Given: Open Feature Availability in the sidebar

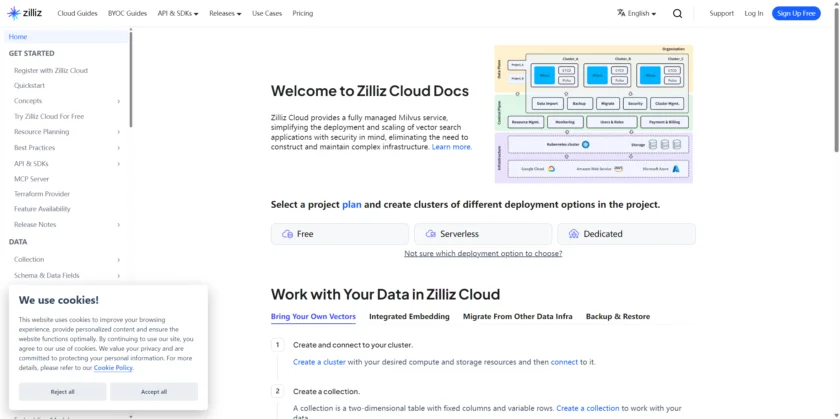Looking at the screenshot, I should point(42,209).
